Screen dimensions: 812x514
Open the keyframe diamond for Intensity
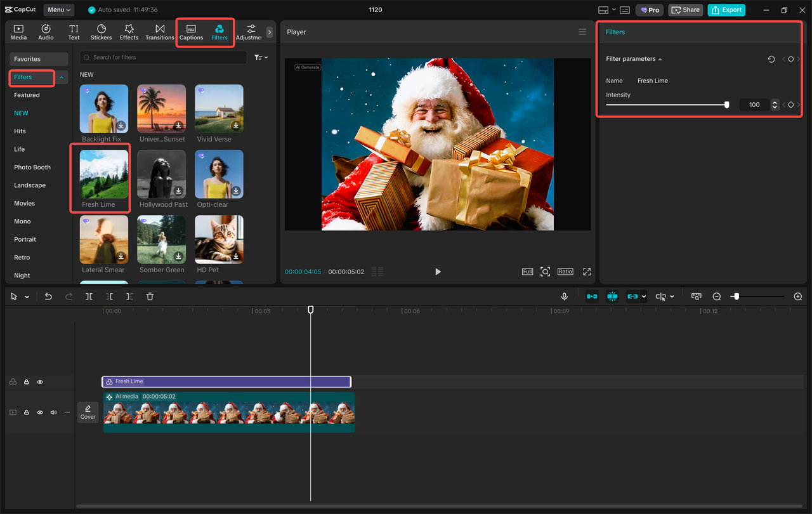[790, 105]
